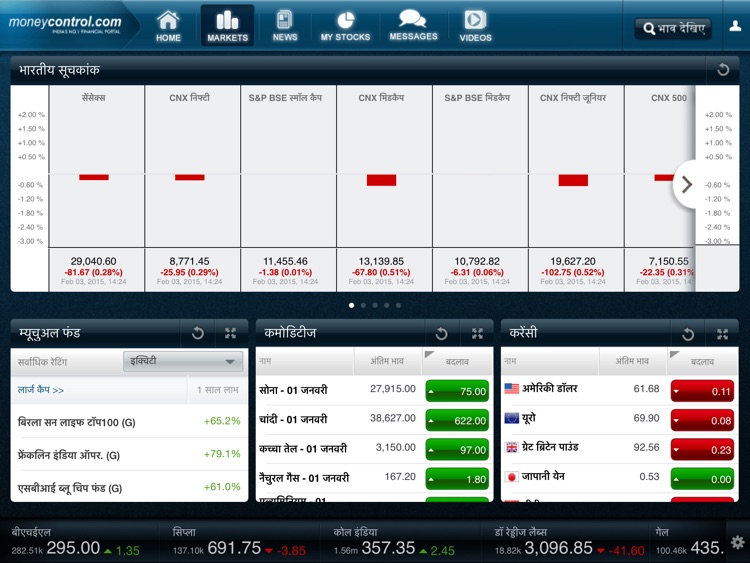Open the My Stocks section

click(345, 26)
